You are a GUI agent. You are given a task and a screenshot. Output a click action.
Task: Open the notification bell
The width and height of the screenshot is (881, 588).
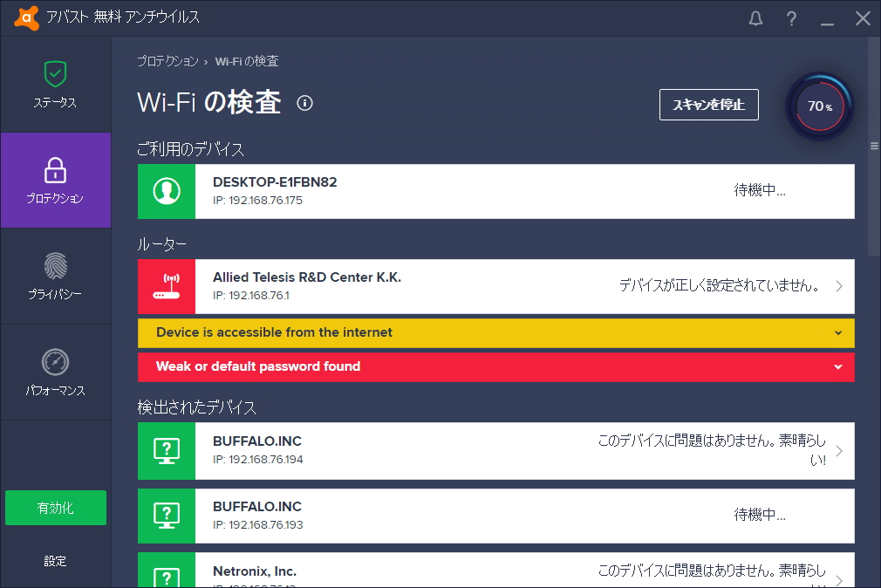click(755, 17)
